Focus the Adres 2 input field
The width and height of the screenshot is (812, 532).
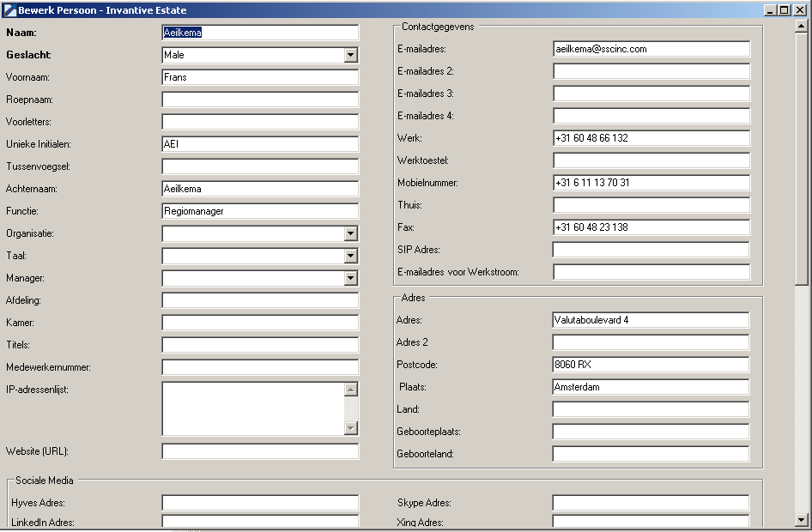(x=651, y=342)
